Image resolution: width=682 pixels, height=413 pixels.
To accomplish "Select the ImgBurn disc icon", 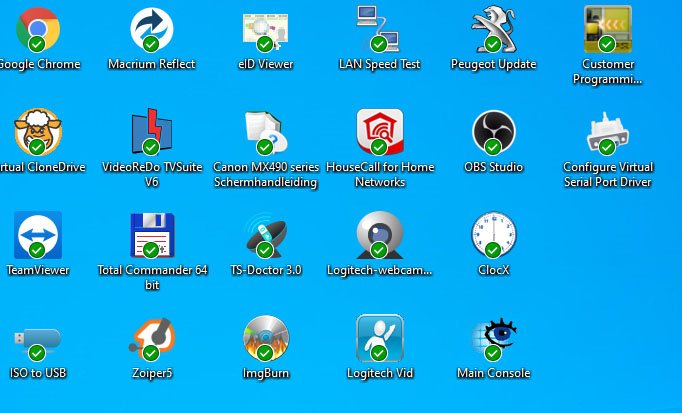I will (266, 338).
